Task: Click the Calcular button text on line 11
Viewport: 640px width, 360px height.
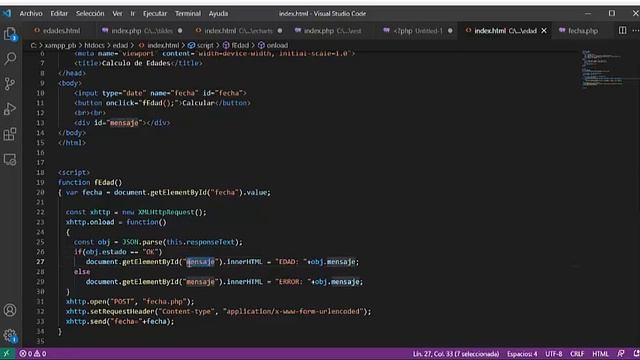Action: point(198,103)
